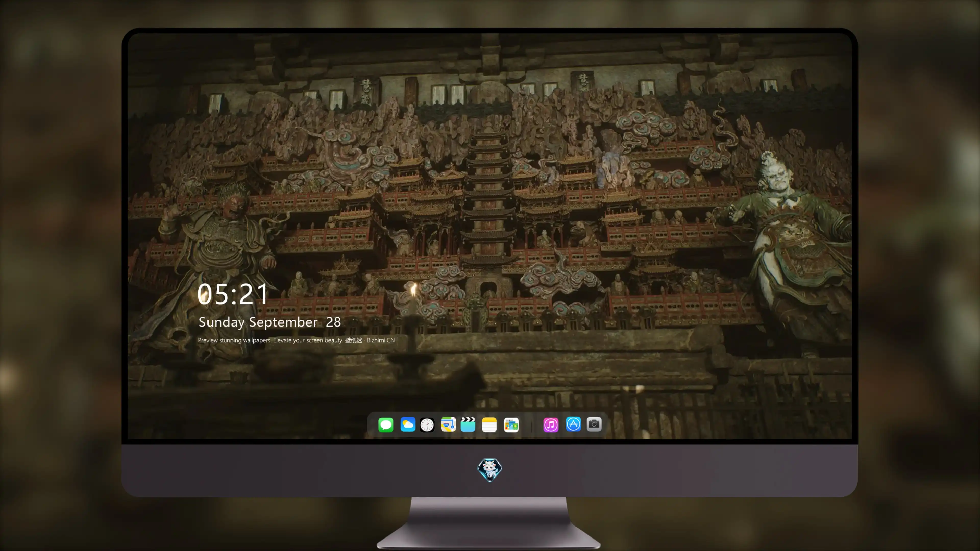The height and width of the screenshot is (551, 980).
Task: Open the yellow Notes app in the dock
Action: coord(489,424)
